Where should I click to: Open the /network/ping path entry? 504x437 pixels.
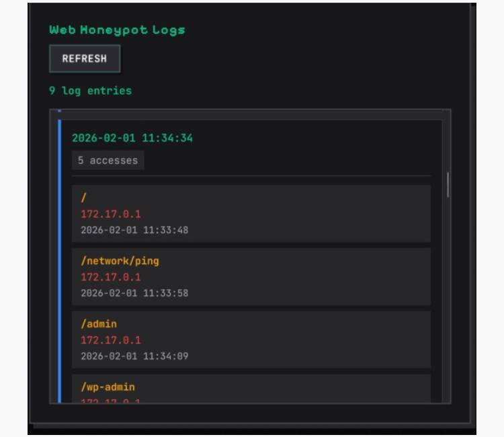(120, 261)
